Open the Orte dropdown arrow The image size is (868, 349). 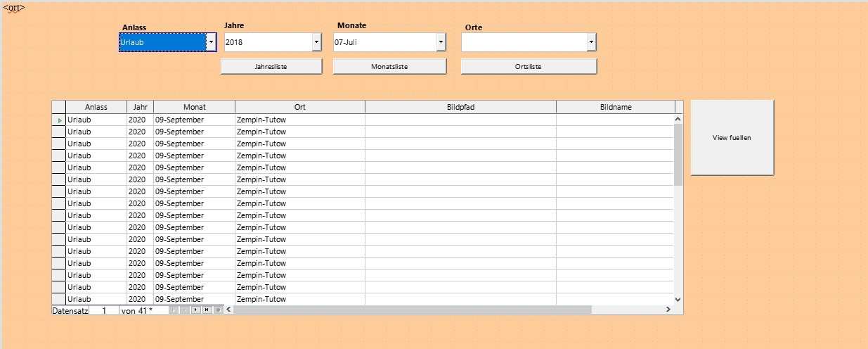[x=591, y=42]
